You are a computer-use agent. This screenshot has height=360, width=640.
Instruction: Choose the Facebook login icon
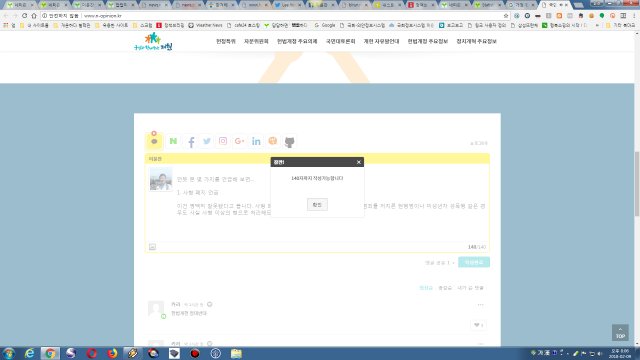(191, 142)
